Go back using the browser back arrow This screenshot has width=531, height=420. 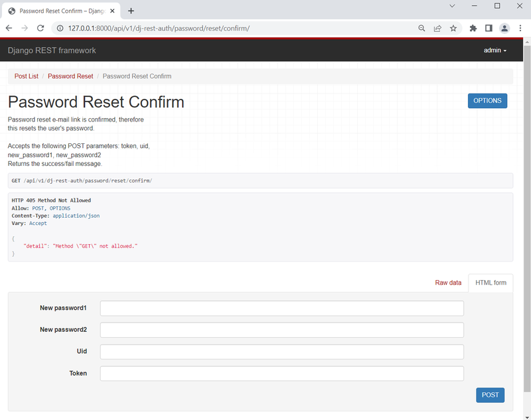(x=9, y=28)
